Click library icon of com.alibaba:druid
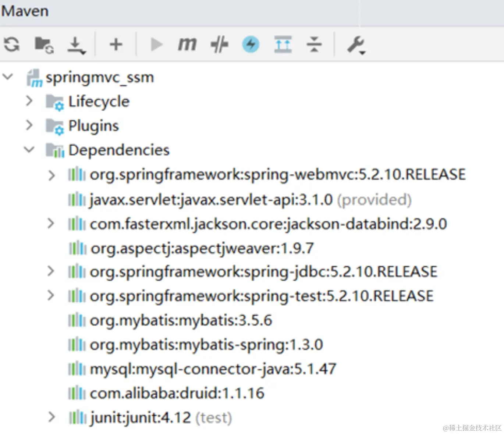 point(77,393)
